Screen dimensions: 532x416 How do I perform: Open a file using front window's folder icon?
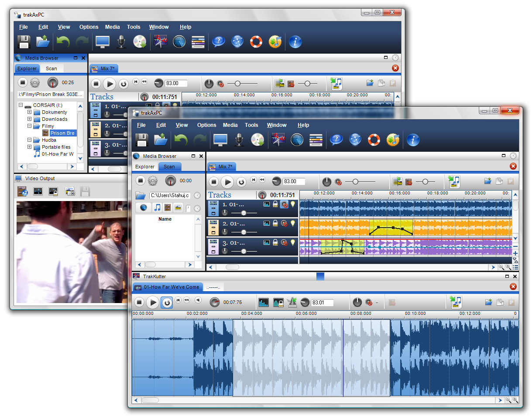click(x=161, y=140)
